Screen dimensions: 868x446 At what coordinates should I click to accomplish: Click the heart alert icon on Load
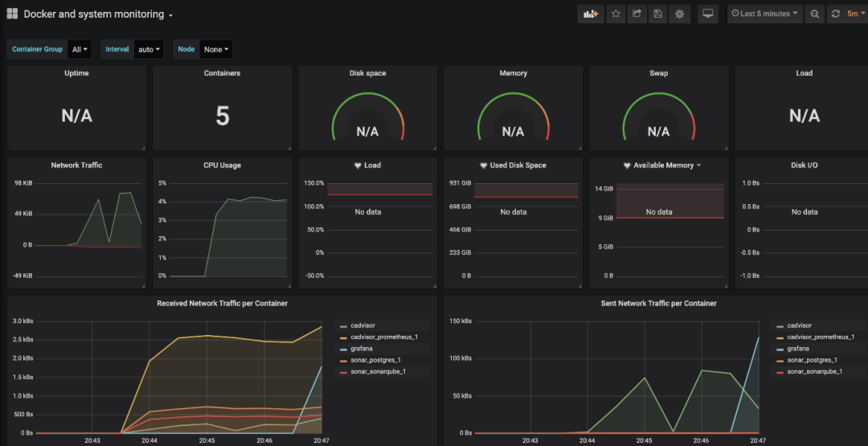pos(358,165)
